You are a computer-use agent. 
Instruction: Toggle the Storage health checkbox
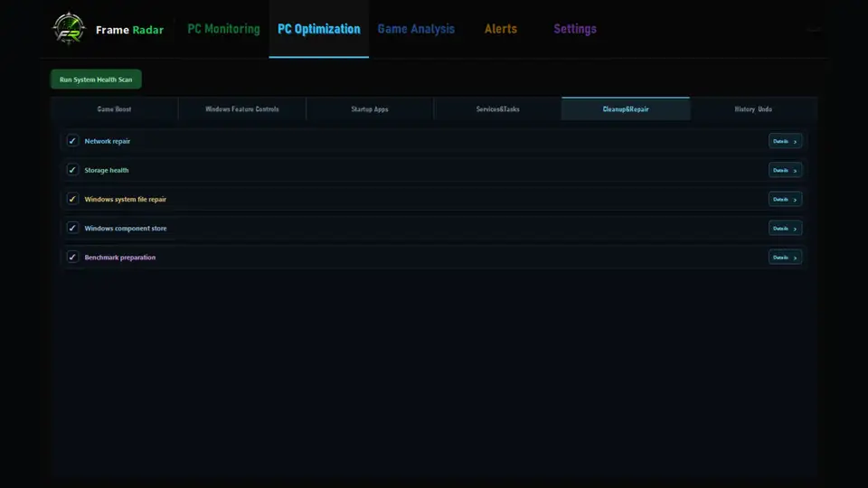72,170
